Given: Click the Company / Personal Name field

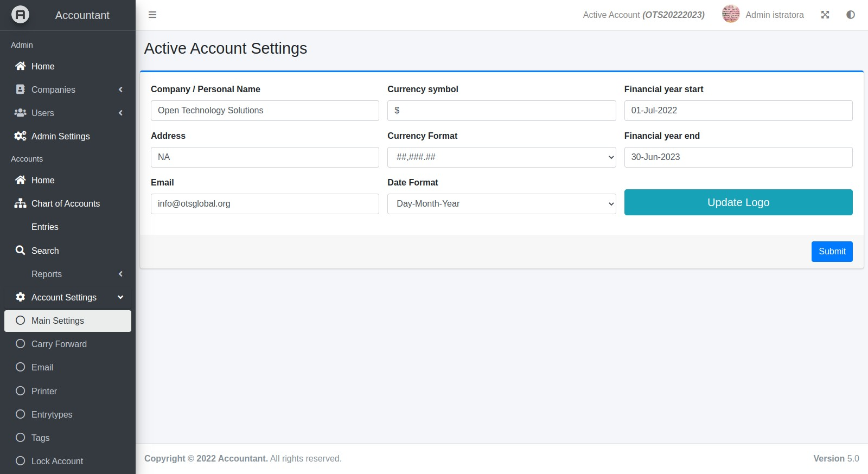Looking at the screenshot, I should click(265, 111).
